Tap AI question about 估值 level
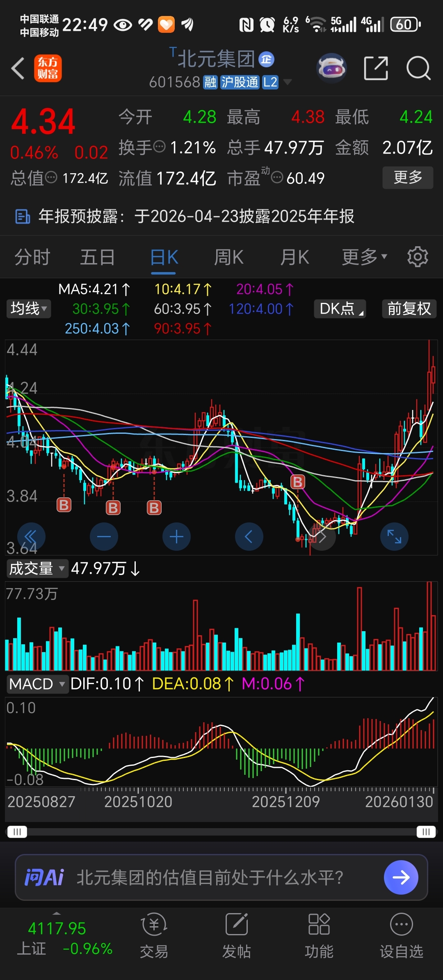The height and width of the screenshot is (980, 443). coord(210,877)
